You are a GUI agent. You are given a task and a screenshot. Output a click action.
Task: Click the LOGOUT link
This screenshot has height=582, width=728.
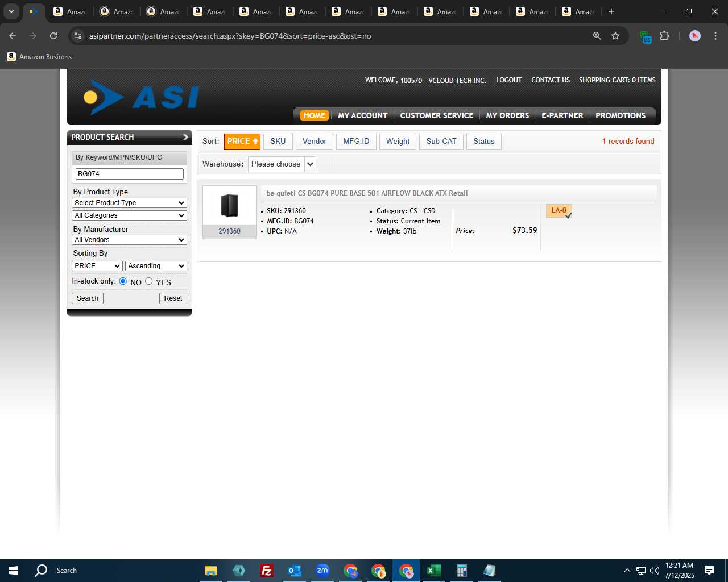pyautogui.click(x=508, y=80)
